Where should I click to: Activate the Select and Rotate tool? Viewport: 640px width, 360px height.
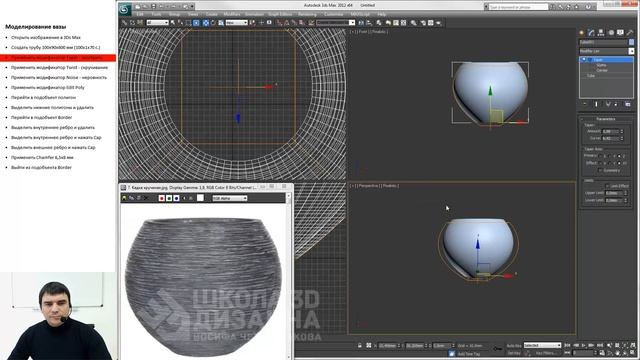[213, 23]
